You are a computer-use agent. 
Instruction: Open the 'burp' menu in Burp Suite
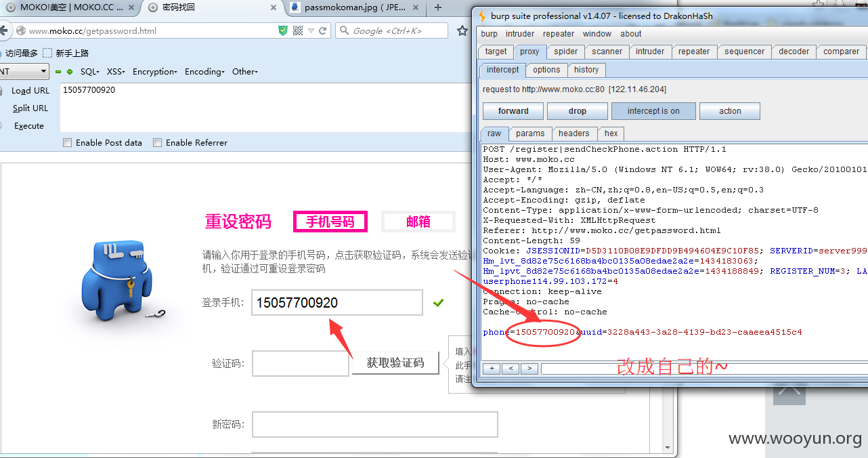point(489,34)
